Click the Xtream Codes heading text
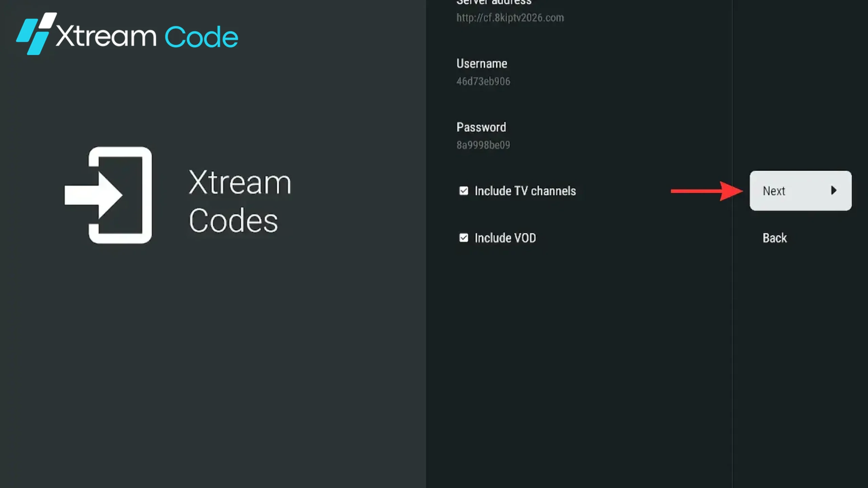This screenshot has width=868, height=488. pos(240,201)
